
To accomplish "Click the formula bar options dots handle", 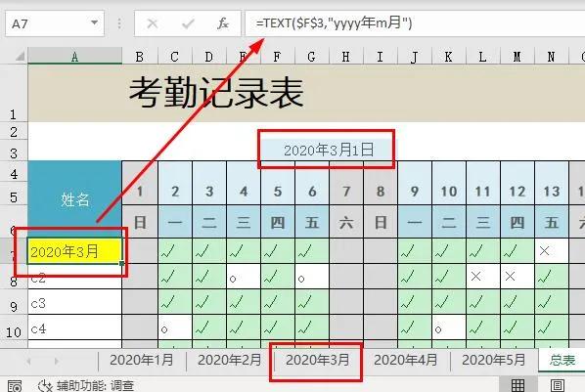I will point(119,23).
